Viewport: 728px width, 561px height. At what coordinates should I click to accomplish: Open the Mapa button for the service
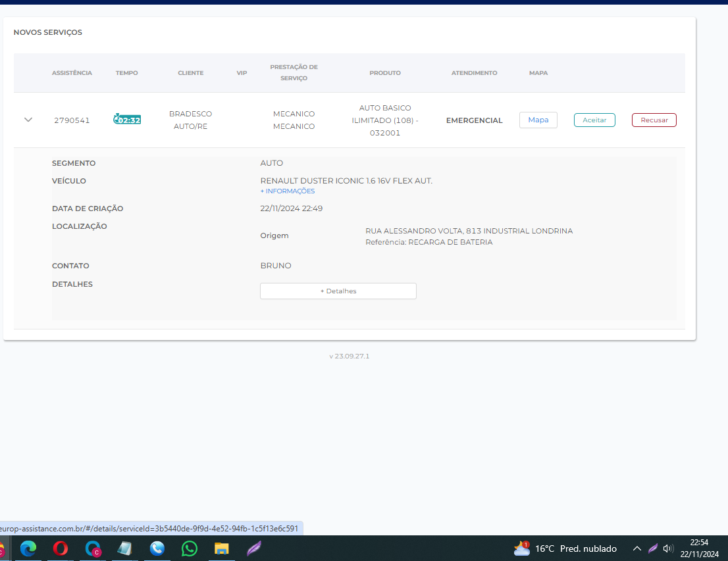[538, 120]
